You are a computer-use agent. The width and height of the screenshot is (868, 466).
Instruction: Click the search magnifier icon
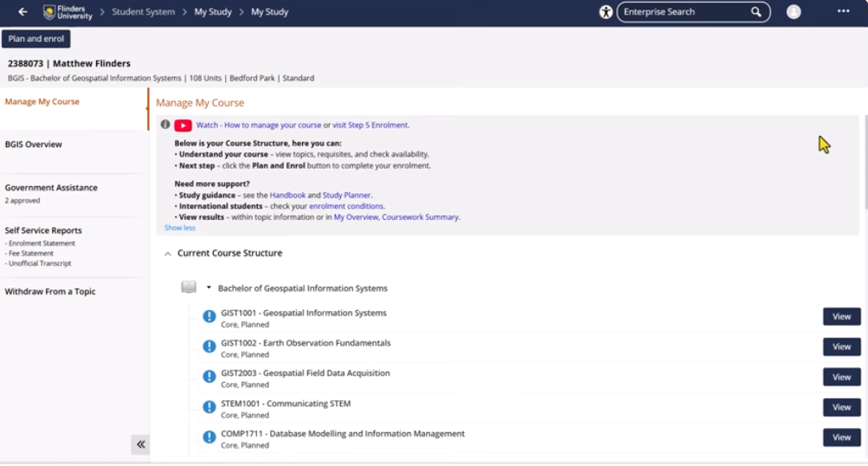tap(755, 12)
